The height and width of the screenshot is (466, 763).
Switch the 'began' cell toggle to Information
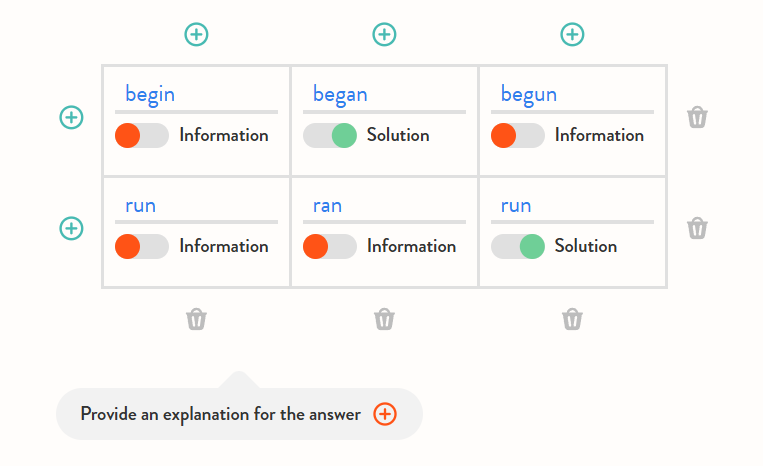coord(329,136)
